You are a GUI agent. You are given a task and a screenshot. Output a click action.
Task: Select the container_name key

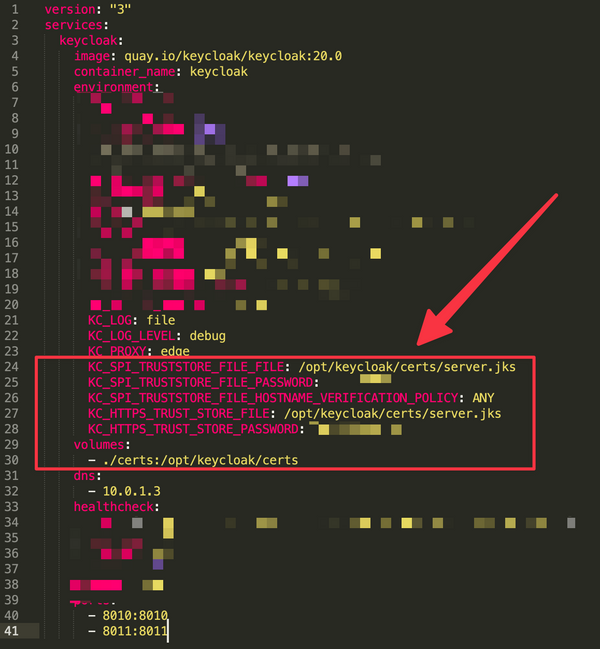point(119,72)
